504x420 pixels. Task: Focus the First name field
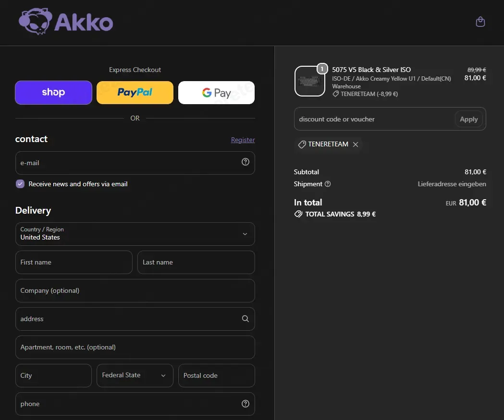pos(74,263)
